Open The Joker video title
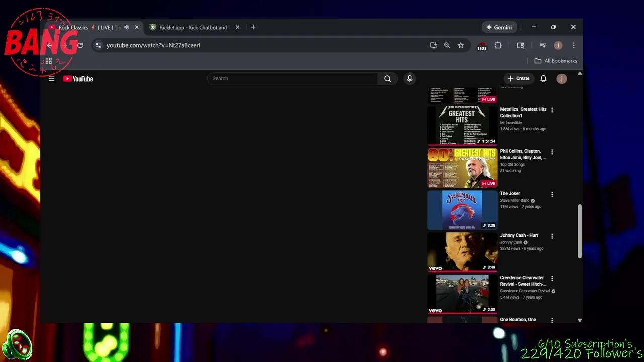The image size is (644, 362). (x=510, y=193)
